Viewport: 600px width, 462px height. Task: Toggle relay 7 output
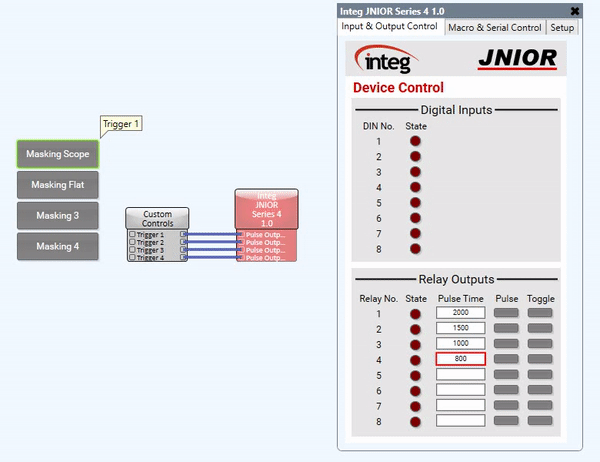point(540,405)
